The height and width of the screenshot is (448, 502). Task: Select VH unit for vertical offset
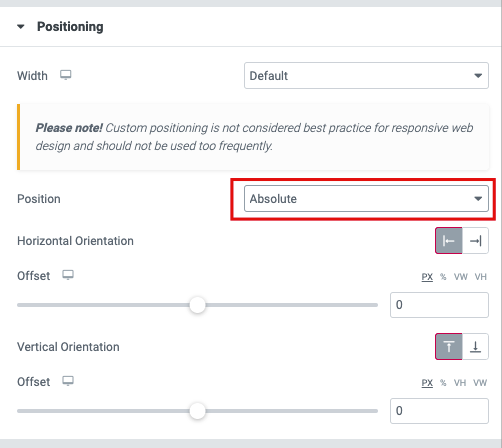point(460,383)
